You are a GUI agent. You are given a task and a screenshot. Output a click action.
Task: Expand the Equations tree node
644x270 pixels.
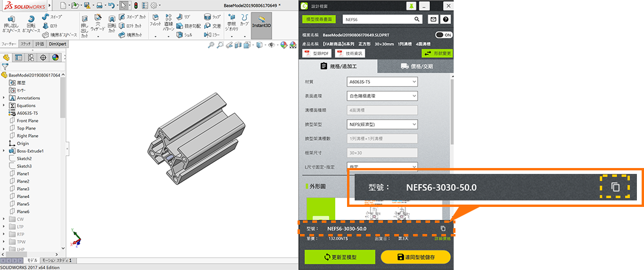click(x=4, y=105)
